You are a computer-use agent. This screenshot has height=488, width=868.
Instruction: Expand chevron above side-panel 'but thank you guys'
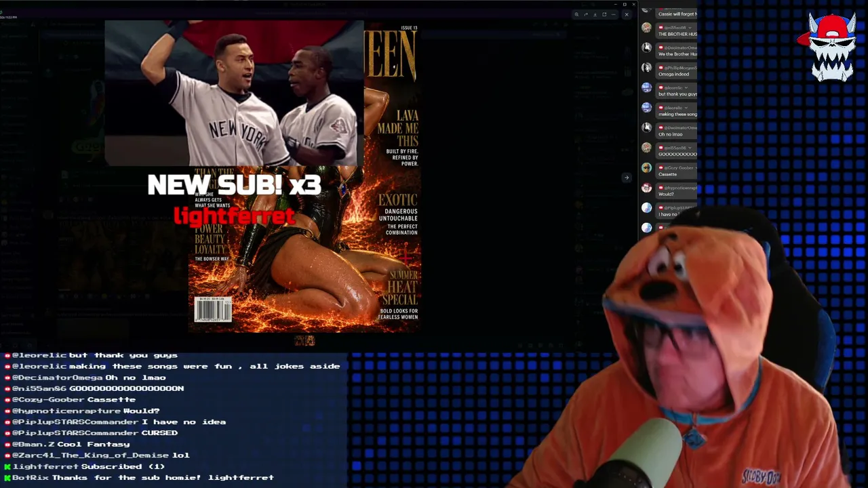click(688, 87)
